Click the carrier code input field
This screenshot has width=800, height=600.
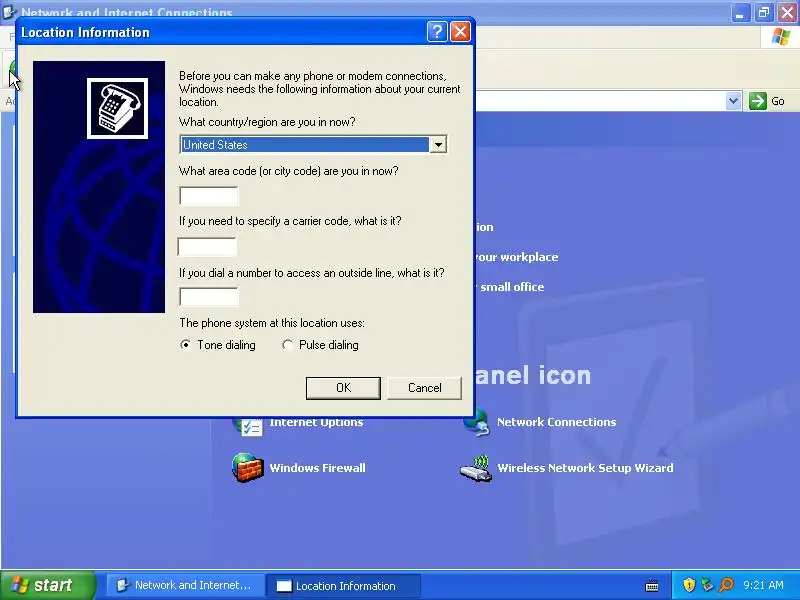207,246
